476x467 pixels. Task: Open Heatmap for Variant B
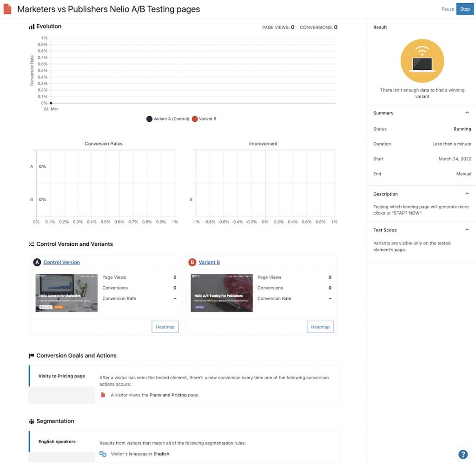320,327
